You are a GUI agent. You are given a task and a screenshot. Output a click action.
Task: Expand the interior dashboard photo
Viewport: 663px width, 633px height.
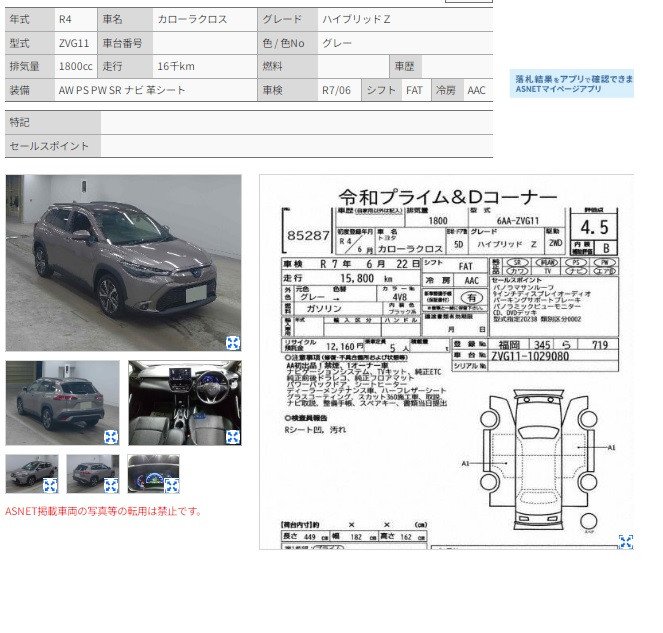233,437
